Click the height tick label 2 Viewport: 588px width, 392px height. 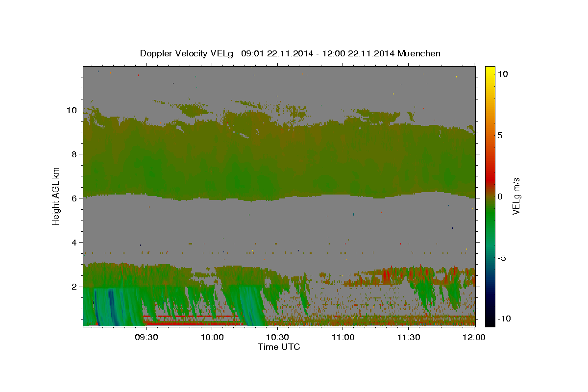tap(74, 287)
